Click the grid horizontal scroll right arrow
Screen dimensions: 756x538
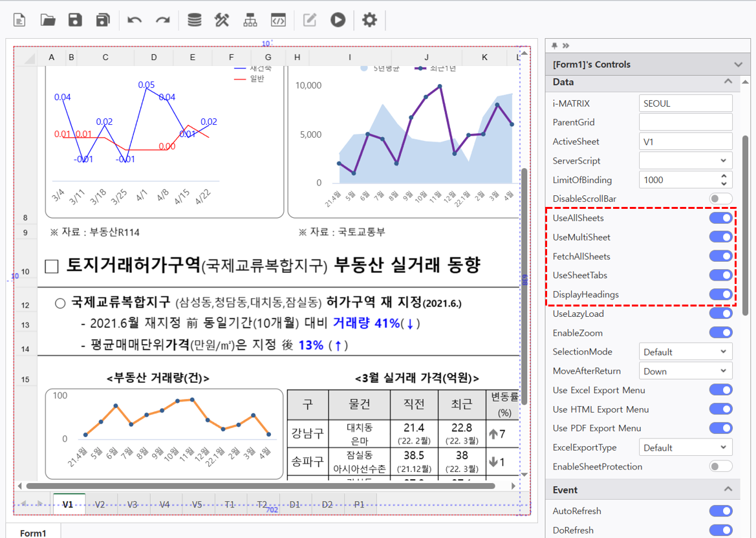point(513,486)
